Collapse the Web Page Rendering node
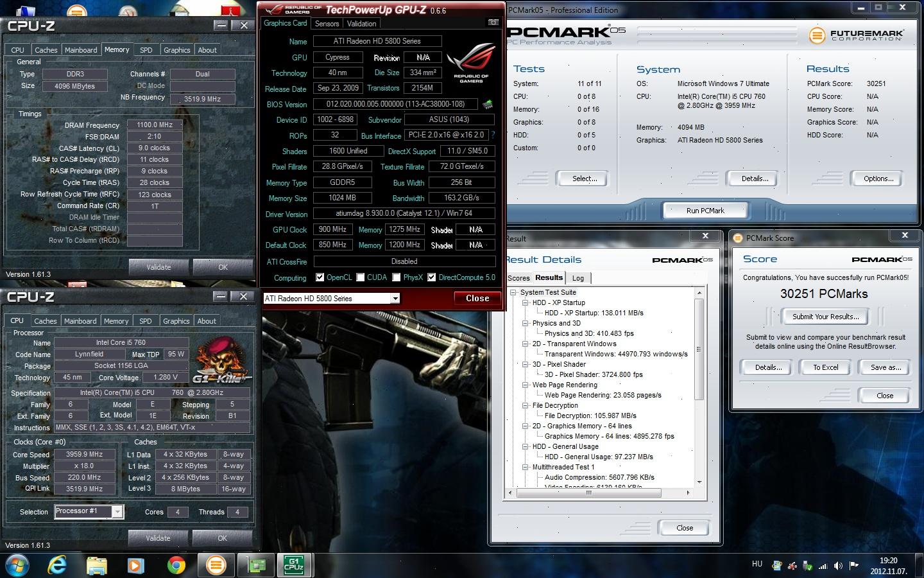The width and height of the screenshot is (924, 578). pyautogui.click(x=525, y=385)
